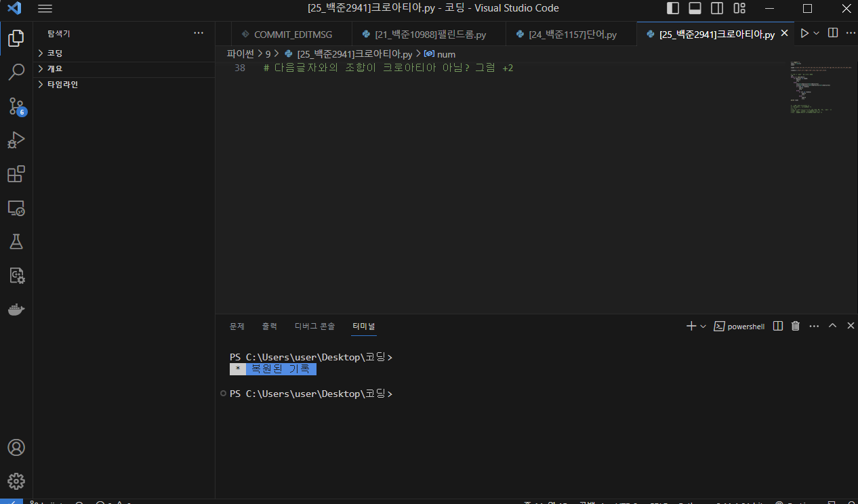
Task: Maximize the panel size with up chevron
Action: [x=833, y=326]
